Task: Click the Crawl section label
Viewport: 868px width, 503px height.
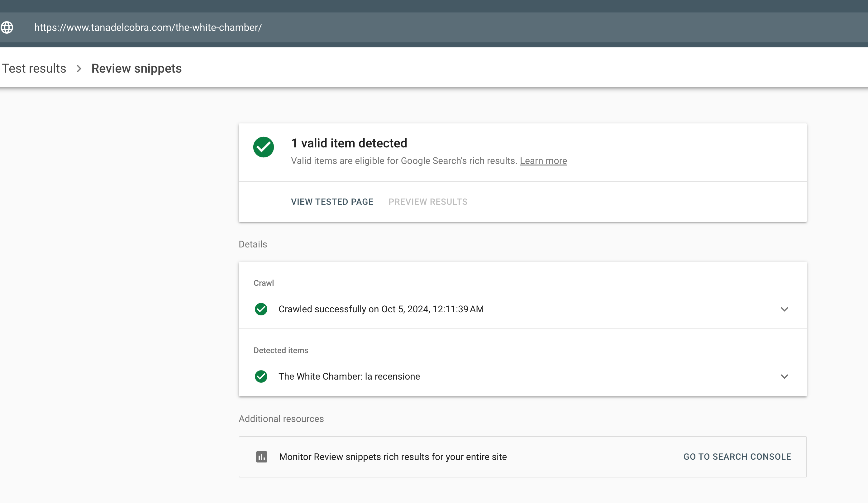Action: pos(264,283)
